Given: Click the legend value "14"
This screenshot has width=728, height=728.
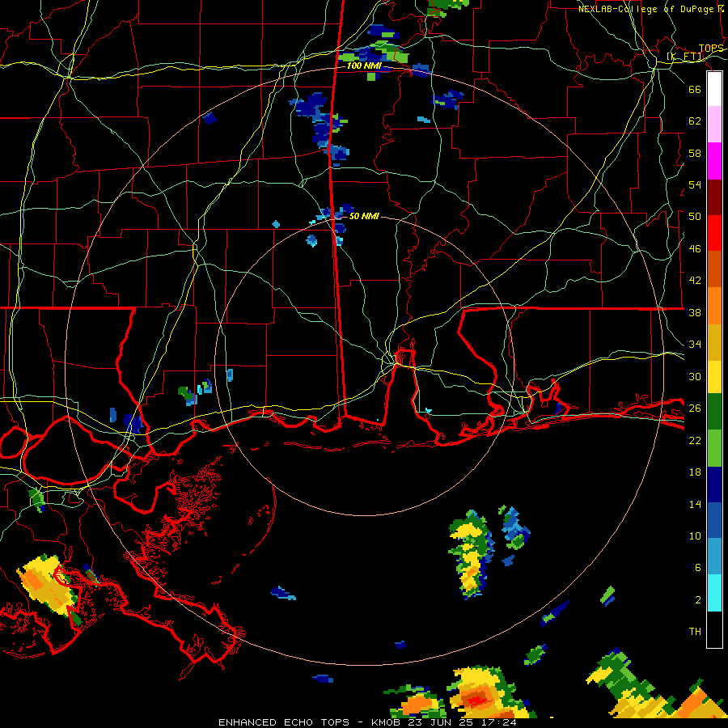Looking at the screenshot, I should (x=695, y=504).
